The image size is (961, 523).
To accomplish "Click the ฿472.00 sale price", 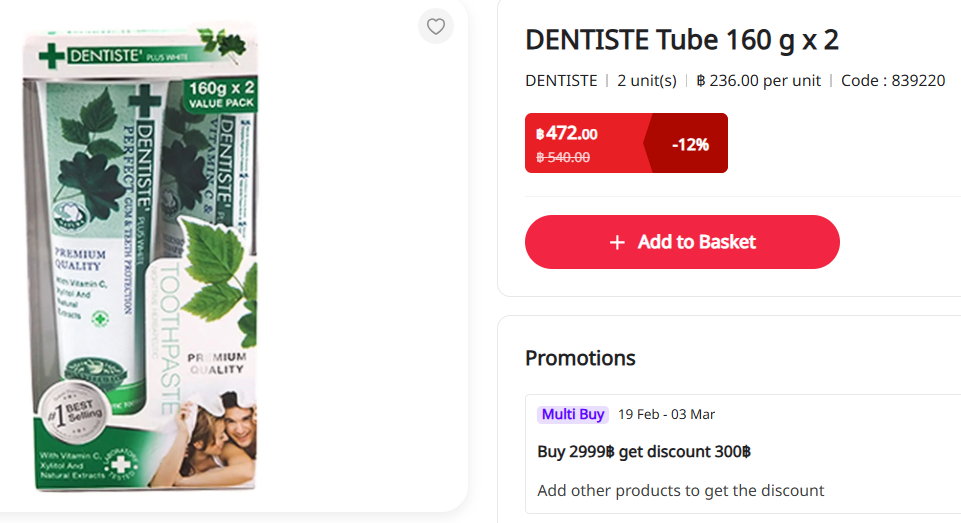I will [567, 133].
